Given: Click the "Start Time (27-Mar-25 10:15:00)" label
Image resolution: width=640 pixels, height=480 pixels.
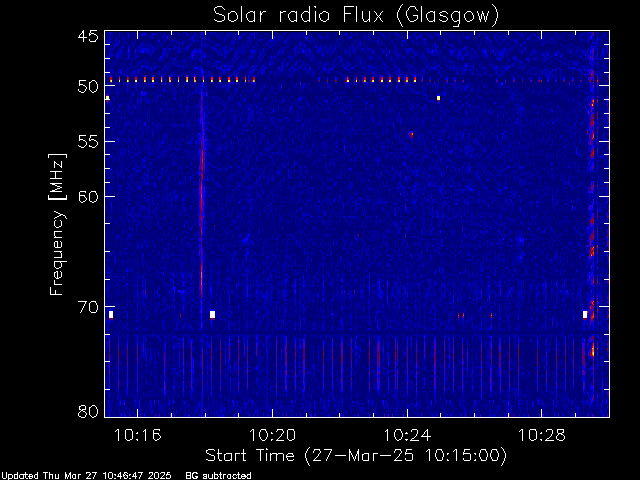Looking at the screenshot, I should pyautogui.click(x=356, y=456).
